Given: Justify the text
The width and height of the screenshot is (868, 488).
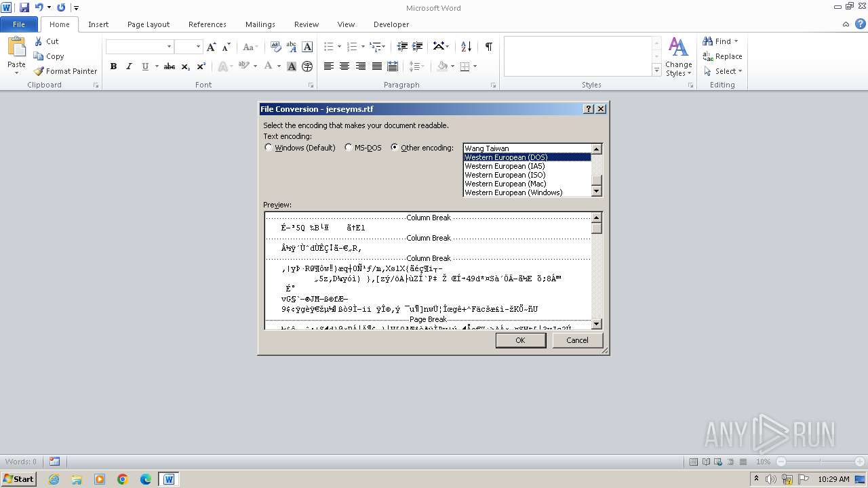Looking at the screenshot, I should click(377, 66).
